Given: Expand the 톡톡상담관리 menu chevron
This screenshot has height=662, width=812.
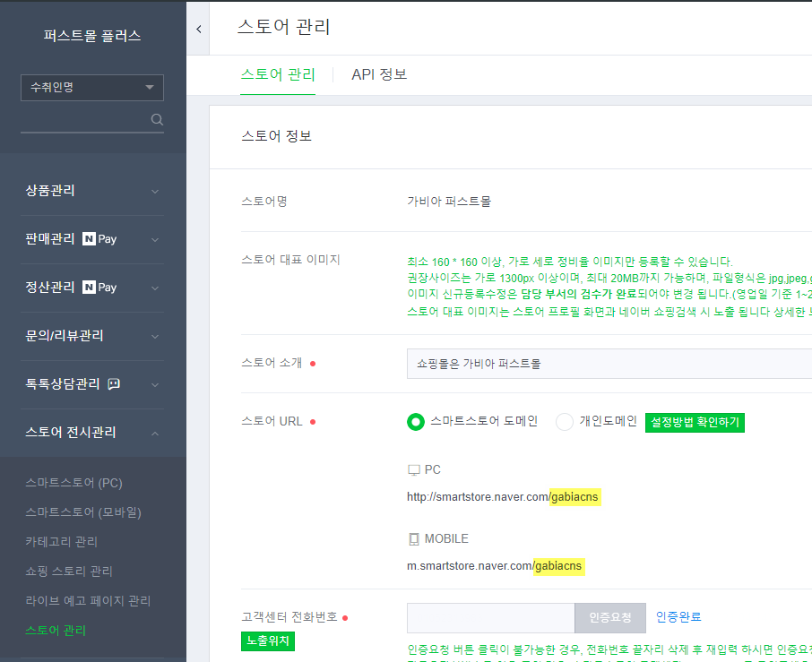Looking at the screenshot, I should pyautogui.click(x=155, y=384).
